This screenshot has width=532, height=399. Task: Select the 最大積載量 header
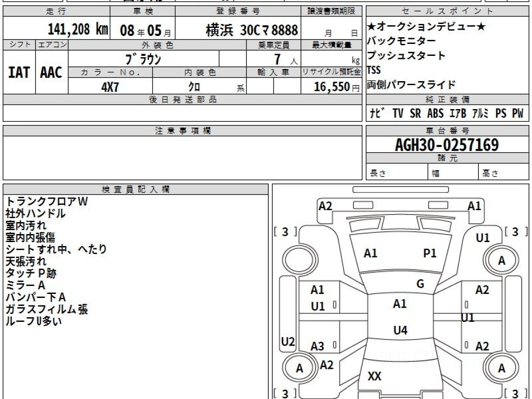(x=332, y=45)
